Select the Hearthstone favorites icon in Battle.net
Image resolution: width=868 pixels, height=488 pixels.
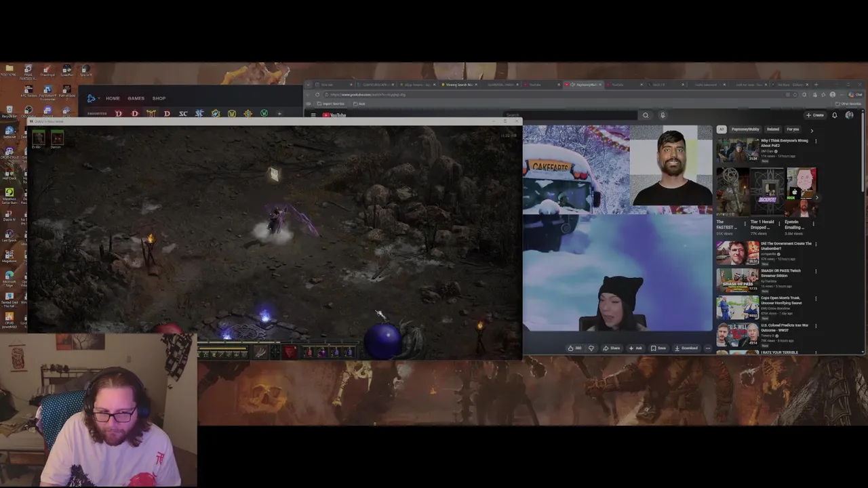pyautogui.click(x=248, y=113)
